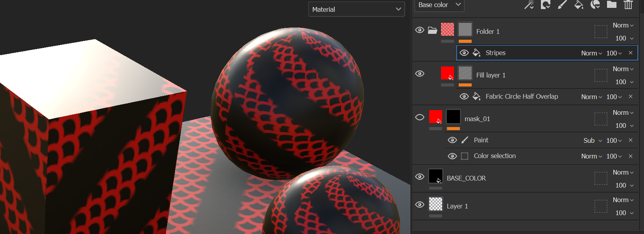Image resolution: width=644 pixels, height=234 pixels.
Task: Open the Sub blend mode dropdown of Paint
Action: pos(593,140)
